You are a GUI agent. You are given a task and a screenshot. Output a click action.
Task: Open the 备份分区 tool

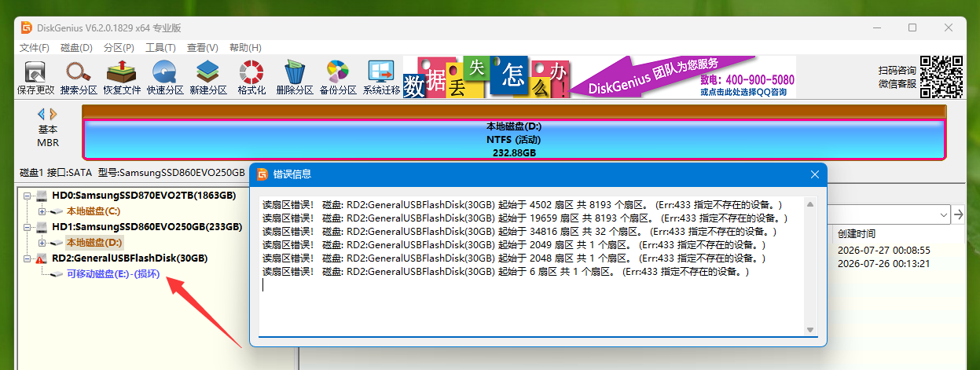(338, 78)
